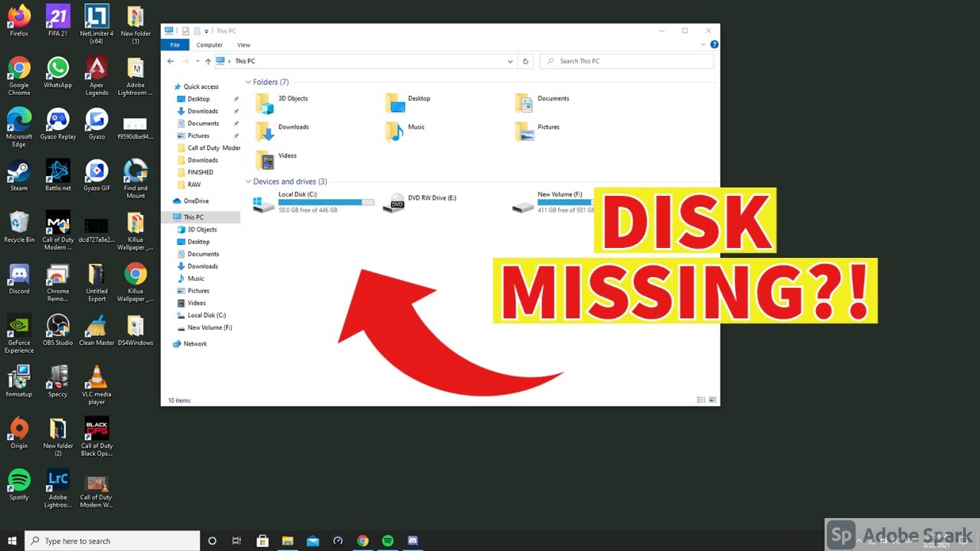Open Gyazo GIF desktop icon
The height and width of the screenshot is (551, 980).
pos(96,174)
